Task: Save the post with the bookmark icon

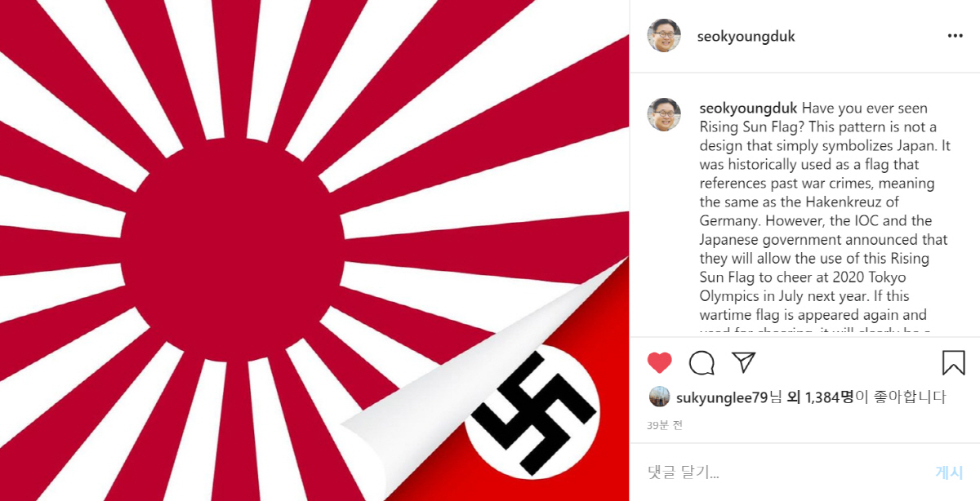Action: [x=953, y=362]
